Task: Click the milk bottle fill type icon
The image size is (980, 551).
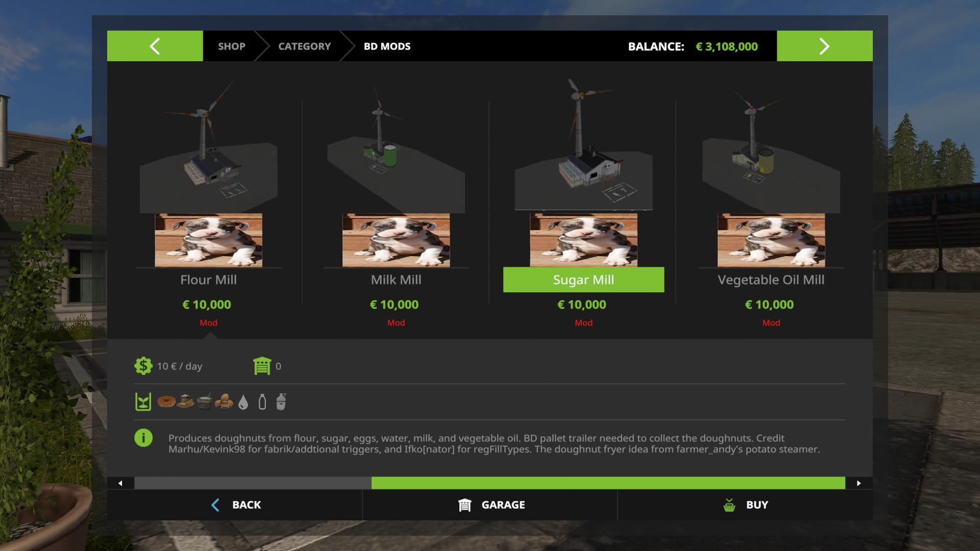Action: click(262, 402)
